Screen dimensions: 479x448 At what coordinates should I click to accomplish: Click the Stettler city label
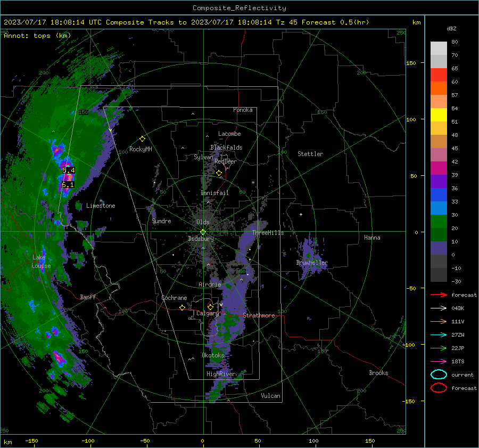point(310,154)
